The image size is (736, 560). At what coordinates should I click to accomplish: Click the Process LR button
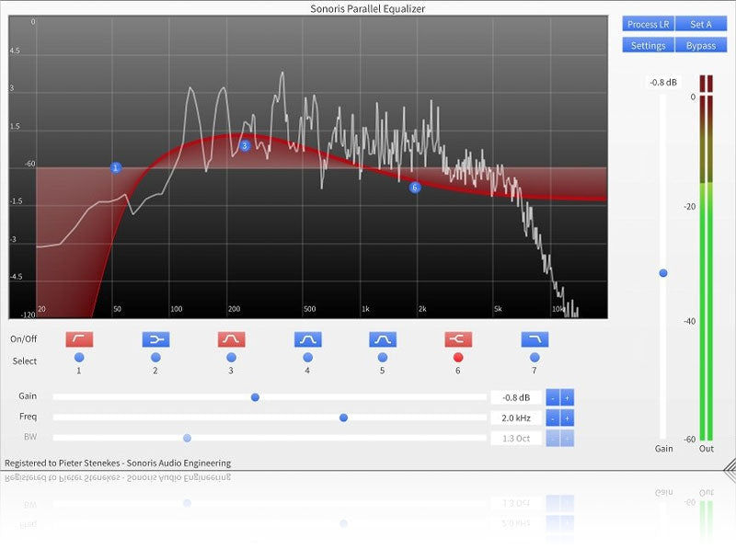[649, 24]
